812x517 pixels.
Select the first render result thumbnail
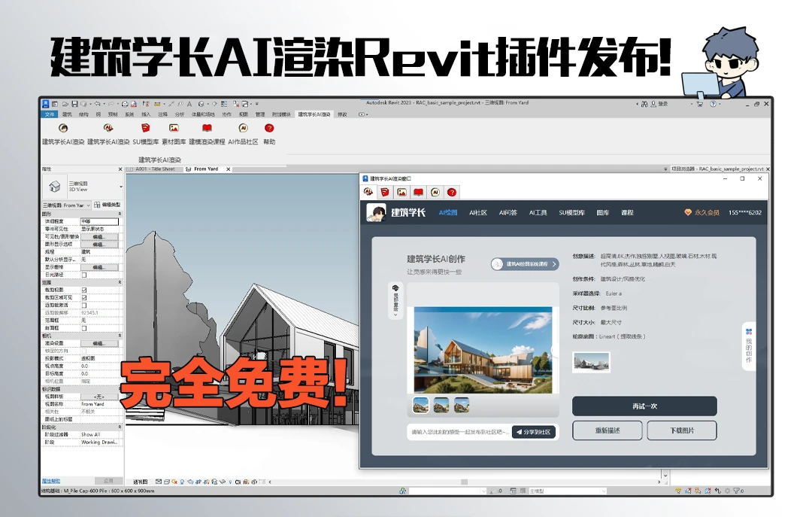tap(420, 404)
